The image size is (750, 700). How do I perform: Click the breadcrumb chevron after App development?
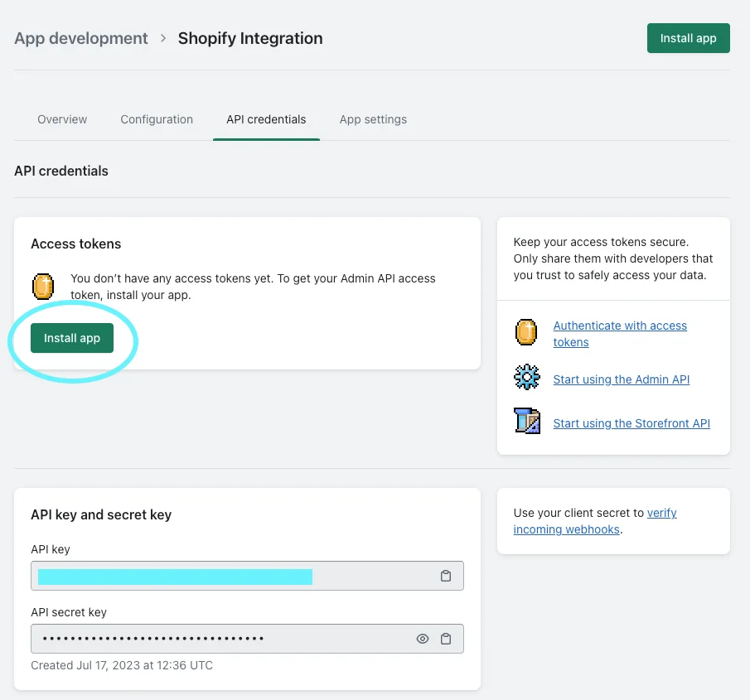pyautogui.click(x=163, y=38)
